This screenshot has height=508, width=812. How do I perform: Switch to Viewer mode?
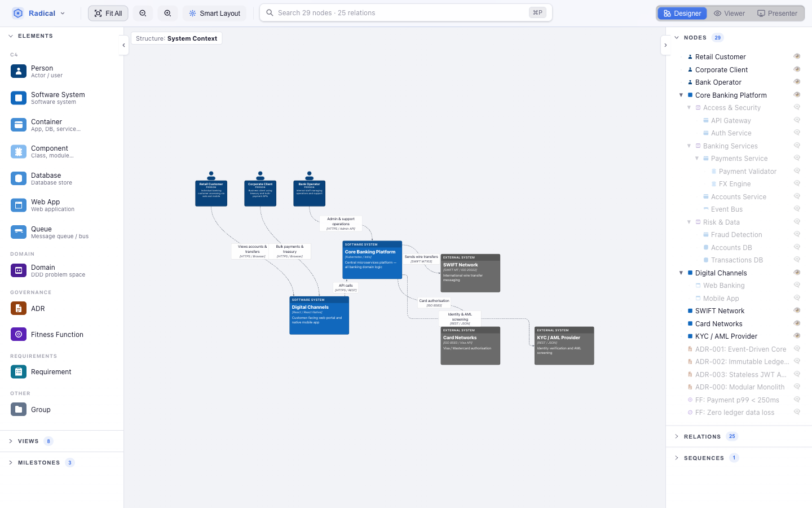tap(729, 13)
